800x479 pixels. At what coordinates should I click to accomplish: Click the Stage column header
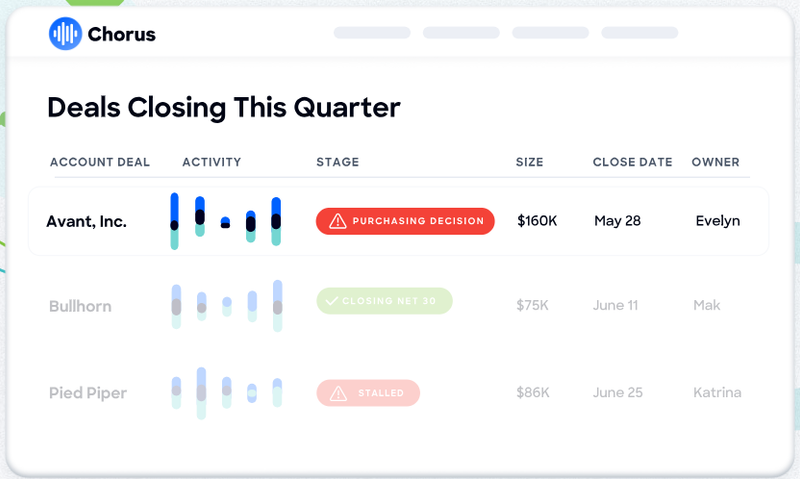click(338, 162)
